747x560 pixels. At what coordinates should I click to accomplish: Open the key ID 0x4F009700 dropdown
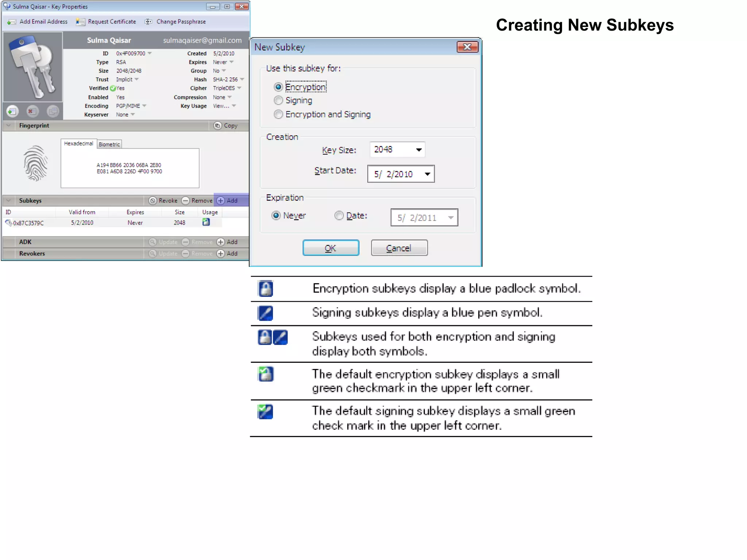(x=150, y=53)
